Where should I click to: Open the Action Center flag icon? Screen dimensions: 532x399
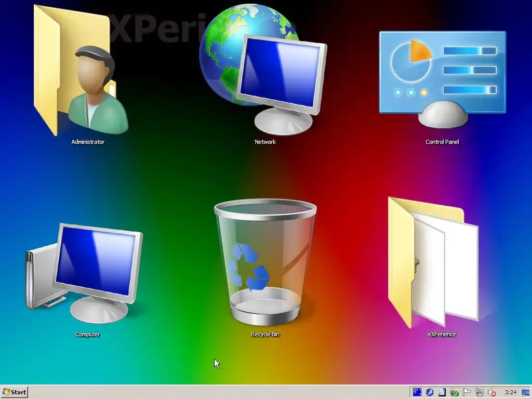[x=467, y=392]
